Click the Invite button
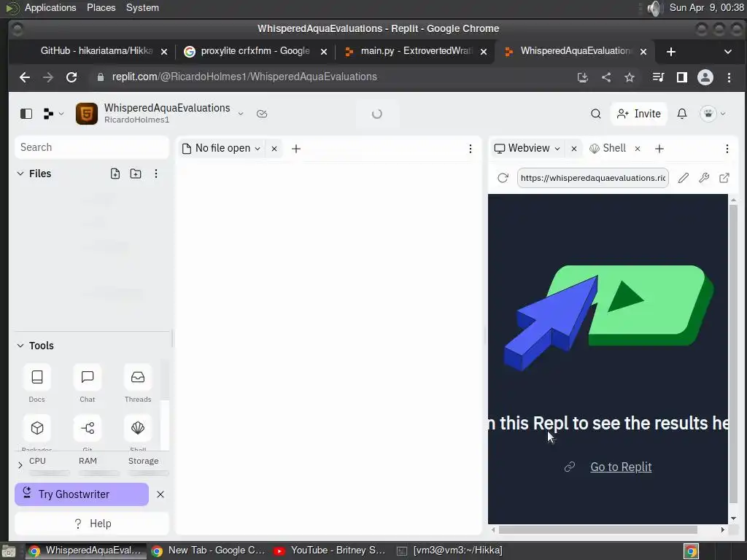The height and width of the screenshot is (560, 747). point(638,114)
